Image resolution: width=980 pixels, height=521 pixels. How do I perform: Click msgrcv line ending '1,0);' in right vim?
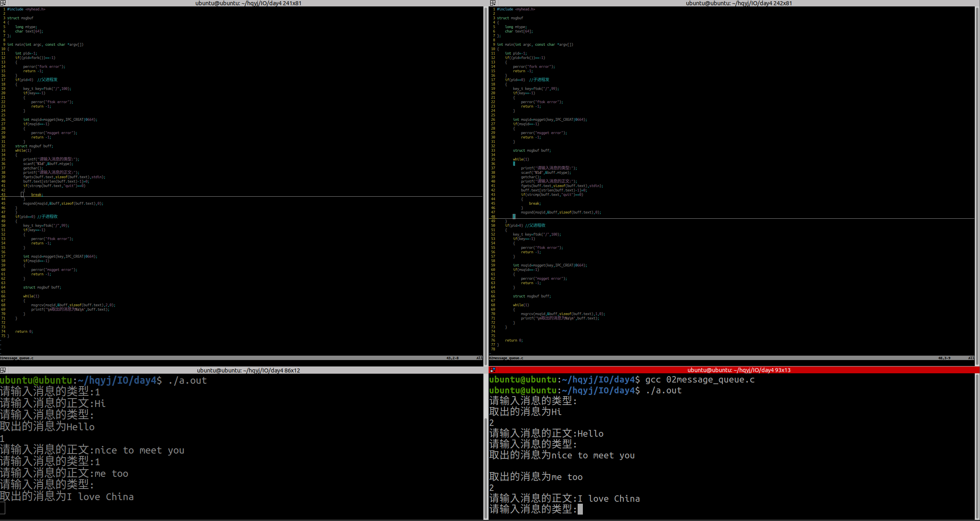[563, 314]
